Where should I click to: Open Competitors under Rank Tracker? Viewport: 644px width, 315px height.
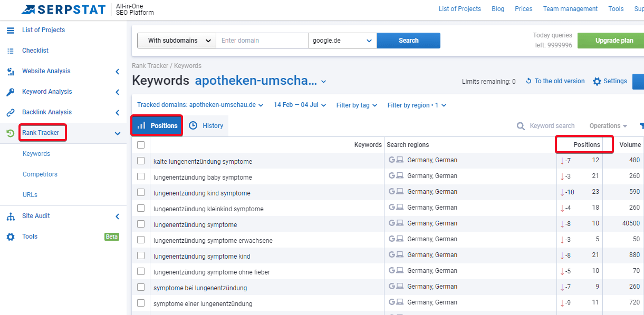click(40, 174)
